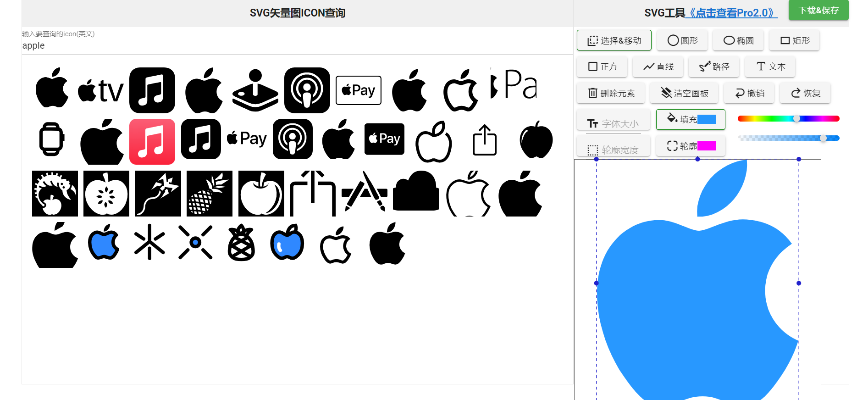Image resolution: width=868 pixels, height=400 pixels.
Task: Choose the 文本 text tool
Action: pos(770,67)
